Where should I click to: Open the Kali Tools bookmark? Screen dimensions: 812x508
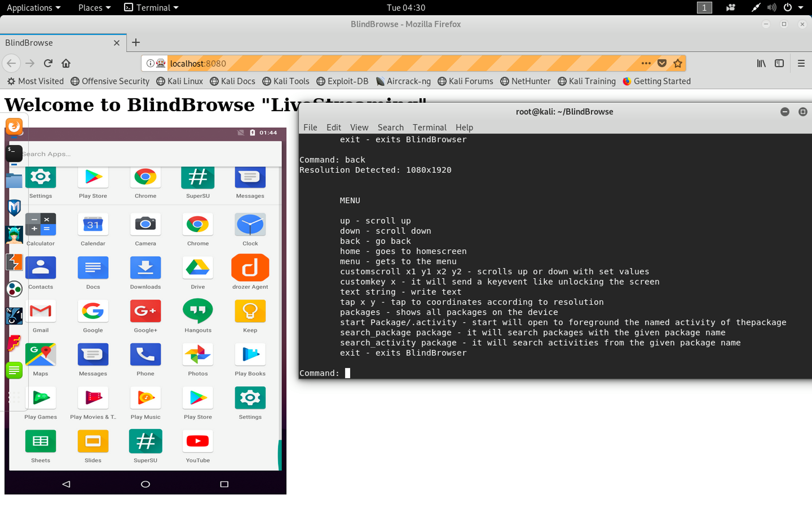click(286, 81)
